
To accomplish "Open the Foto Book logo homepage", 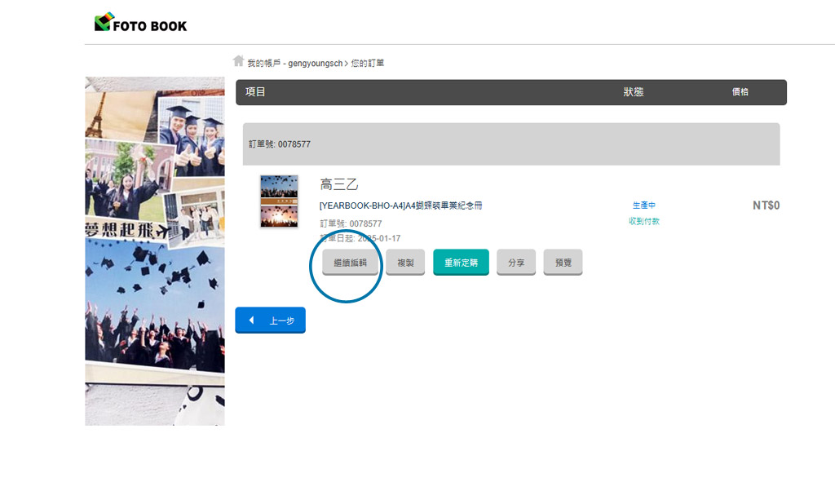I will point(140,22).
